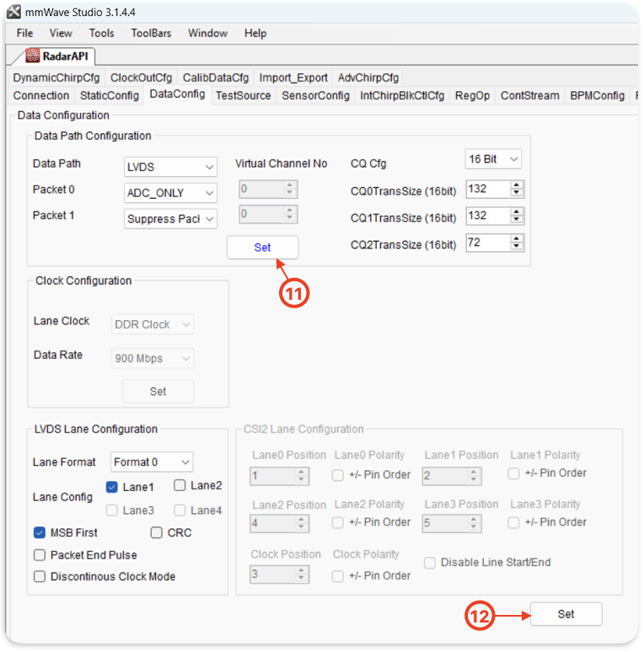Switch to the ClockOutCfg tab
644x652 pixels.
click(141, 77)
